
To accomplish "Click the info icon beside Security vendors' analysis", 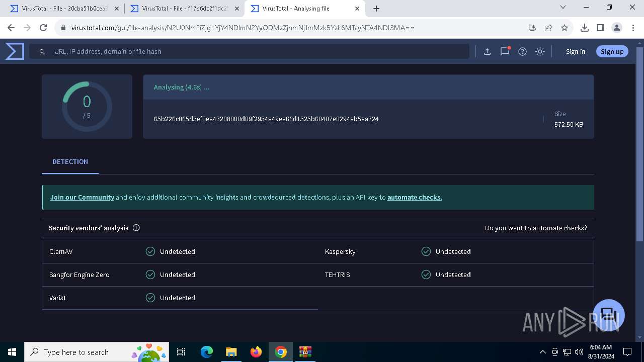I will coord(136,228).
